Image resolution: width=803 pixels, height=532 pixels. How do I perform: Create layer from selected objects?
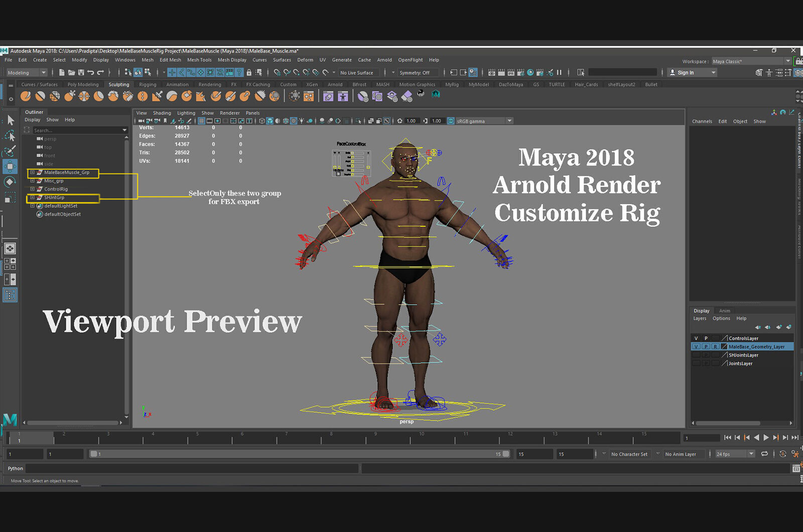789,327
